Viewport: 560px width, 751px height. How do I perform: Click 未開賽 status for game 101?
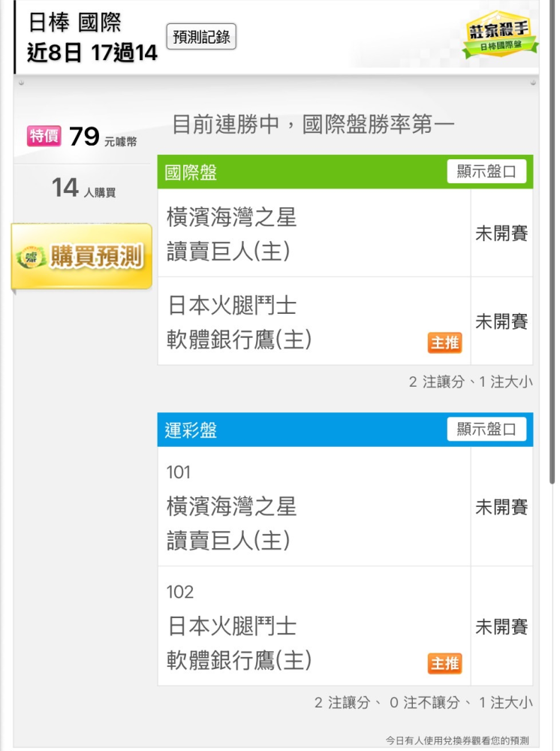501,507
